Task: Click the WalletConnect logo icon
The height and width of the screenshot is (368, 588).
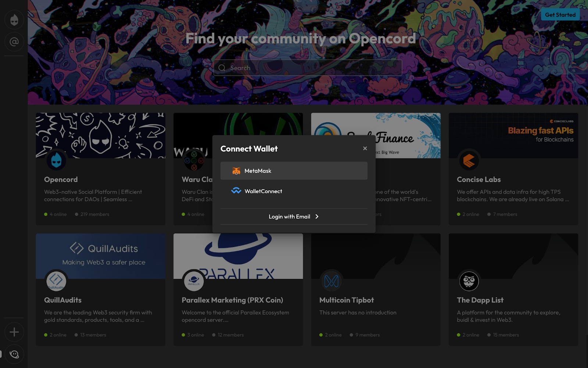Action: [x=236, y=191]
